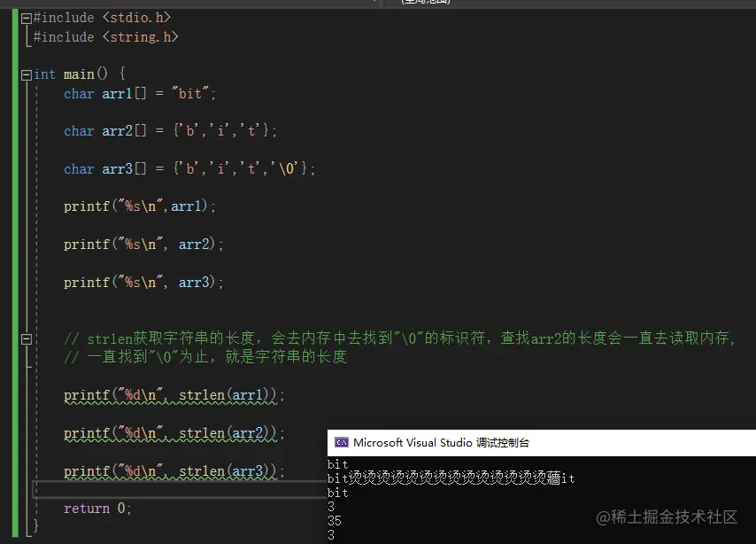Click 'printf("%s\n", arr2);' statement

point(143,245)
